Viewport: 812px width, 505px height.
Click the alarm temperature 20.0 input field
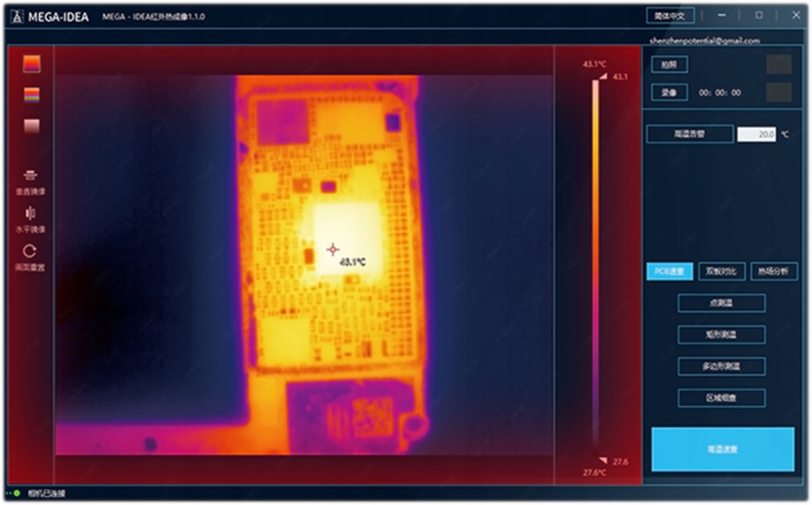click(756, 134)
